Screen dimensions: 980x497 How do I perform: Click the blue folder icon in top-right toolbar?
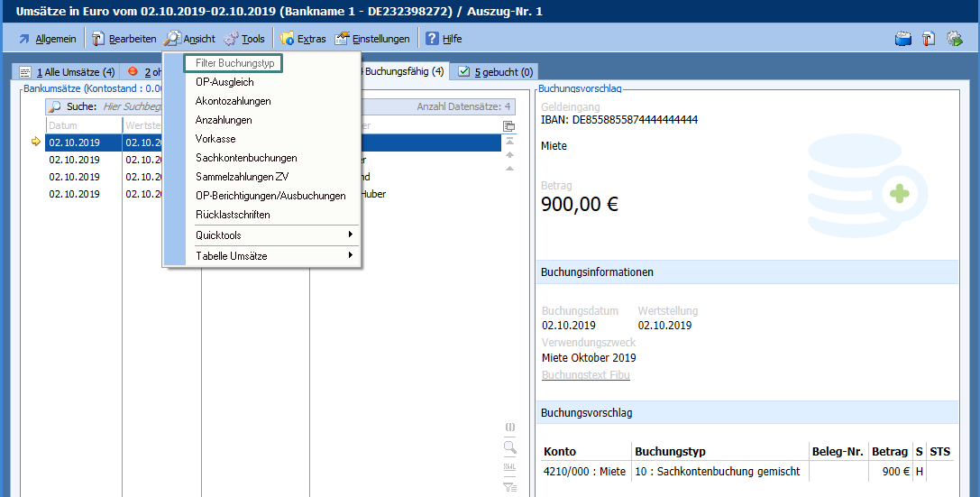[x=902, y=39]
